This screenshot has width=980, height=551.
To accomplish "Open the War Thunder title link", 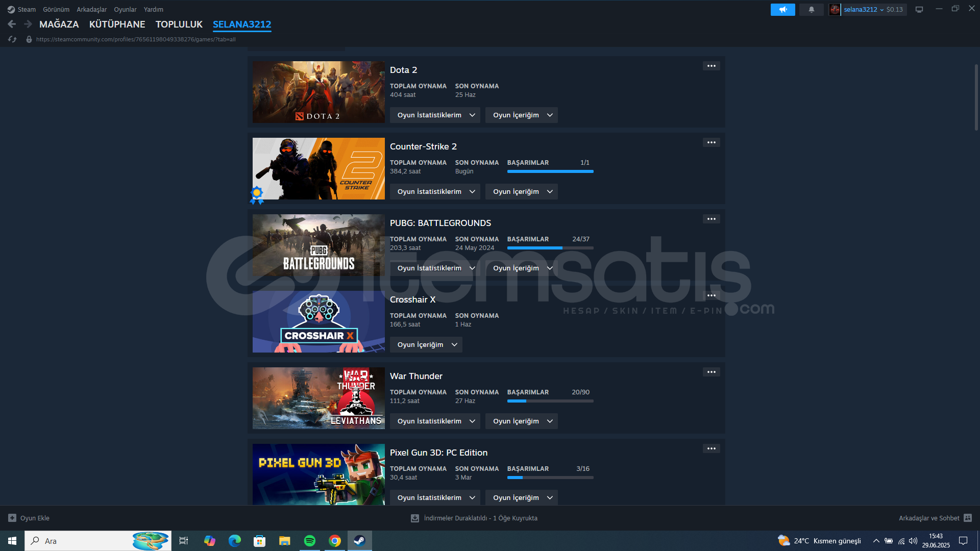I will pyautogui.click(x=416, y=376).
